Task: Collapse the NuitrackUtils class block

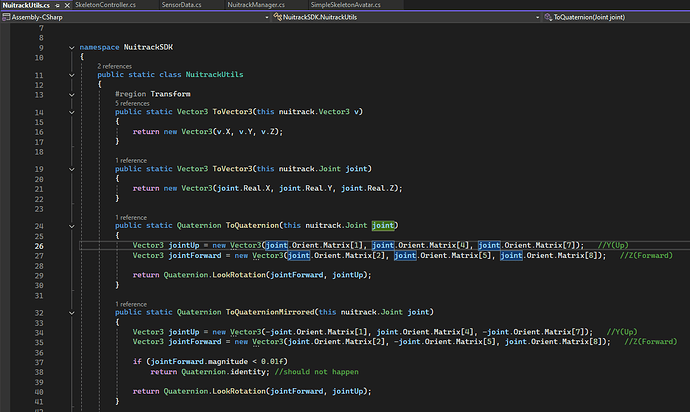Action: (70, 75)
